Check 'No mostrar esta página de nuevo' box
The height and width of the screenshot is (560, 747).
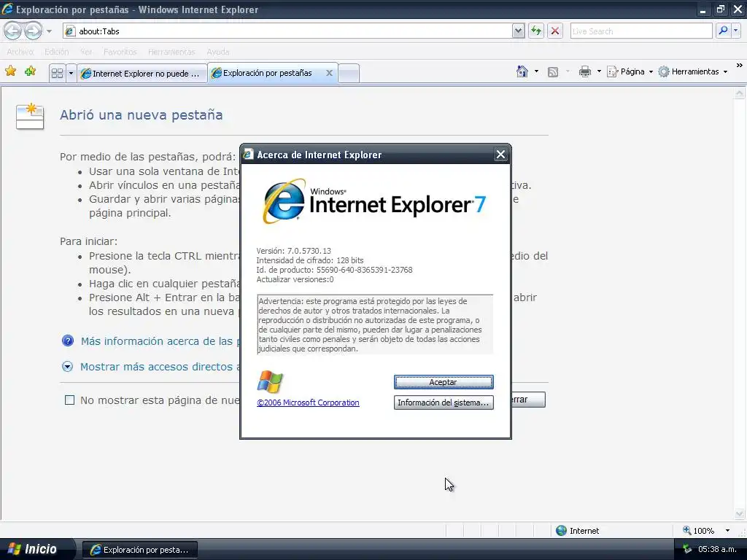69,400
